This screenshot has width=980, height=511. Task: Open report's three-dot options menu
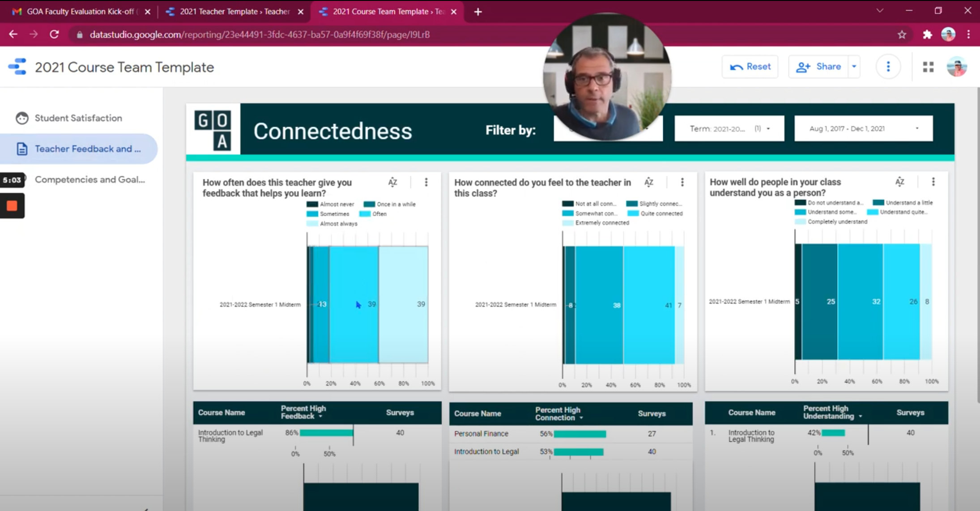[888, 67]
